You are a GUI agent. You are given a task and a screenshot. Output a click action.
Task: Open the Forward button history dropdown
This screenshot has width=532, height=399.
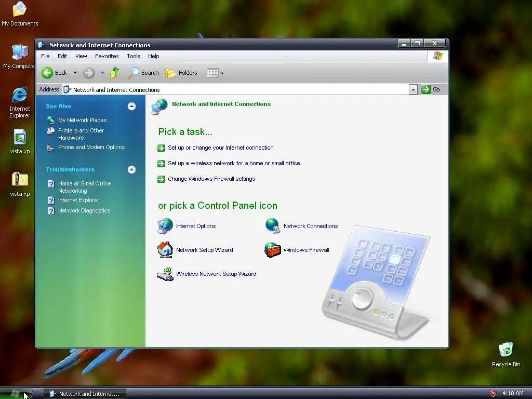pos(102,73)
